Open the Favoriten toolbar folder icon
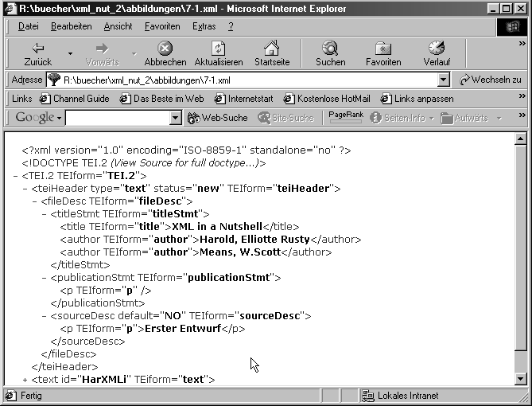The height and width of the screenshot is (406, 532). tap(383, 49)
